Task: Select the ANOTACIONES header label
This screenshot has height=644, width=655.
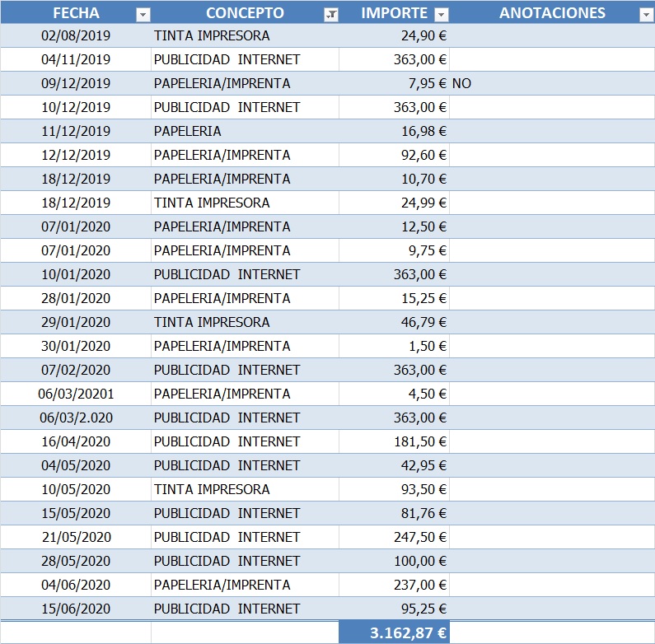Action: pos(552,13)
